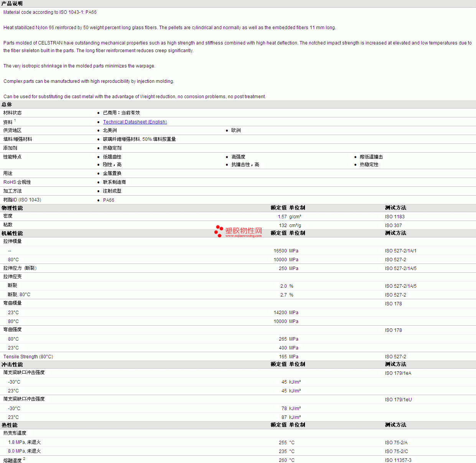
Task: Click the processing value '注射成型'
Action: pos(112,191)
